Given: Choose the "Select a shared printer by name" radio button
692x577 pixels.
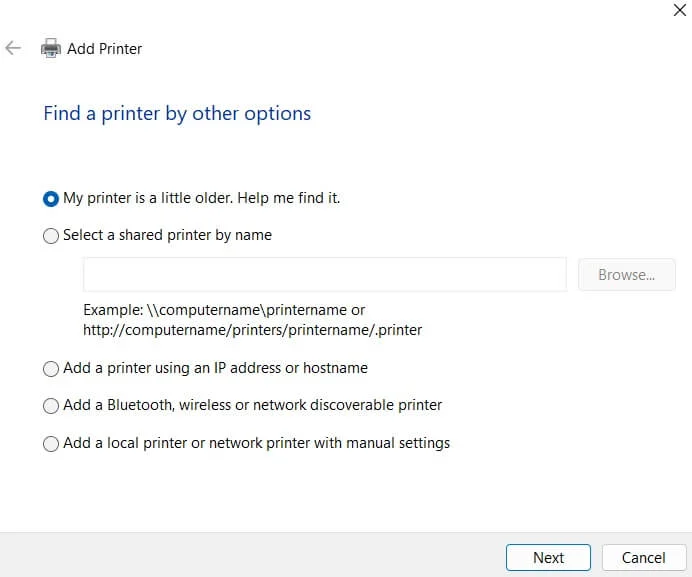Looking at the screenshot, I should pos(51,236).
